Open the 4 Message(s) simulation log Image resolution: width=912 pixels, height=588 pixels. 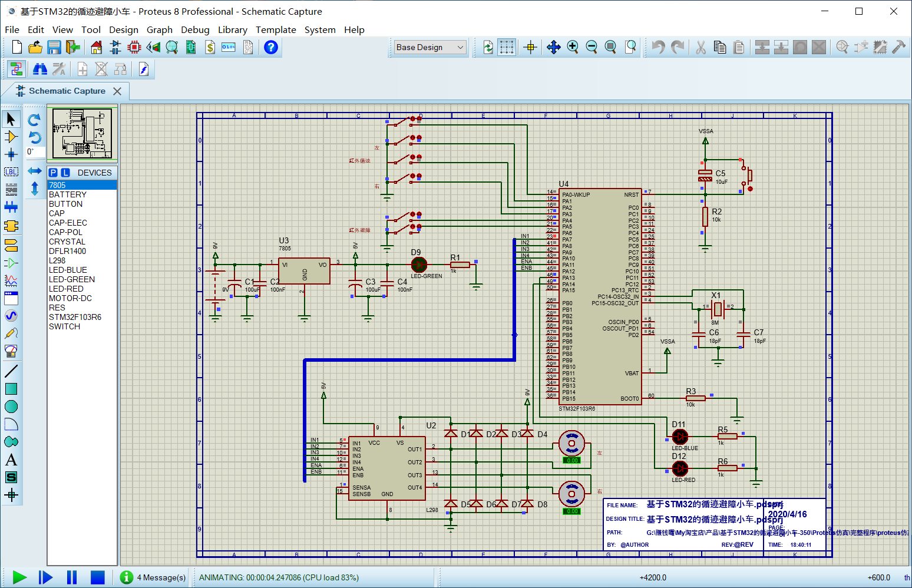(x=154, y=577)
